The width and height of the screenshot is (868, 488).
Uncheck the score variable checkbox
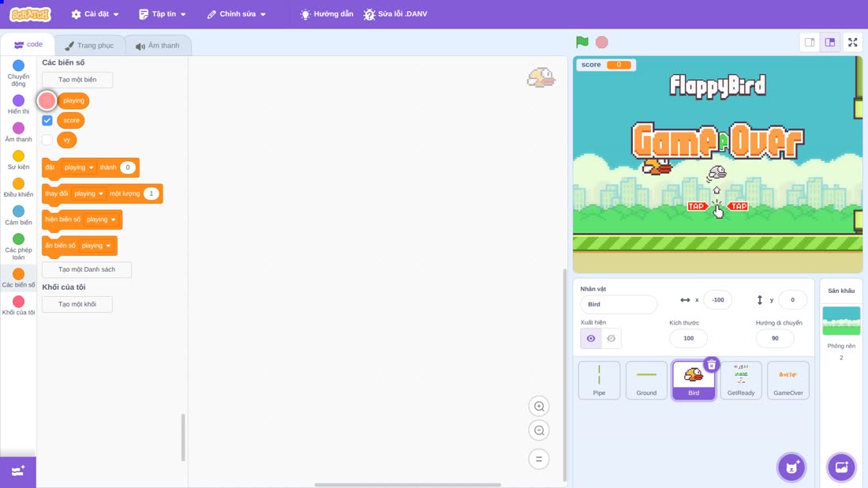point(47,120)
